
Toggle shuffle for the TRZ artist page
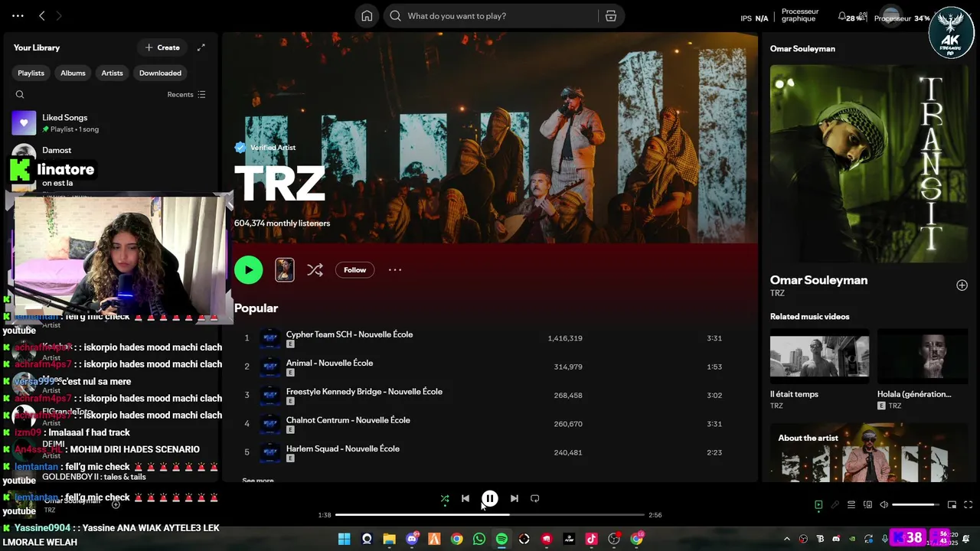point(315,270)
